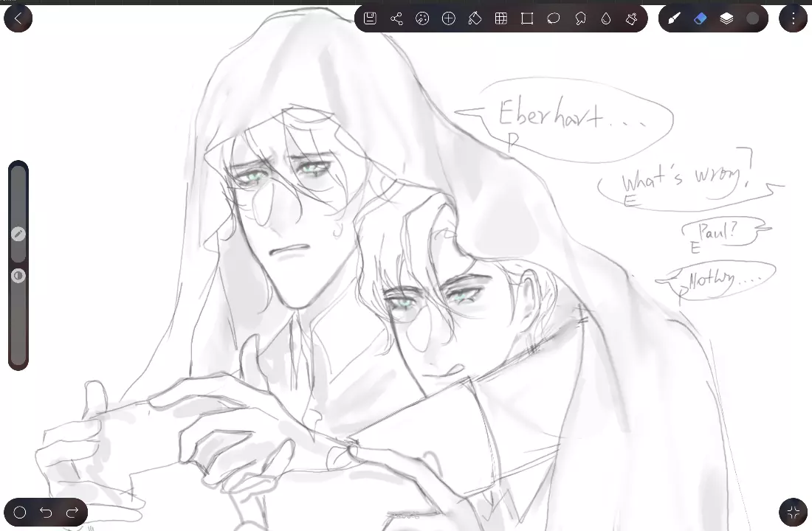This screenshot has height=531, width=812.
Task: Select the speech-bubble lasso tool
Action: 580,18
